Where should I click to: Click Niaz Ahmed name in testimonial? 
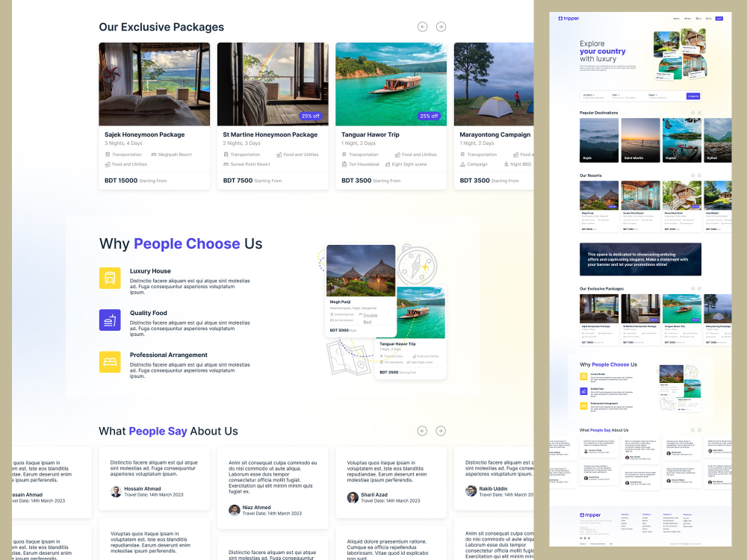256,508
